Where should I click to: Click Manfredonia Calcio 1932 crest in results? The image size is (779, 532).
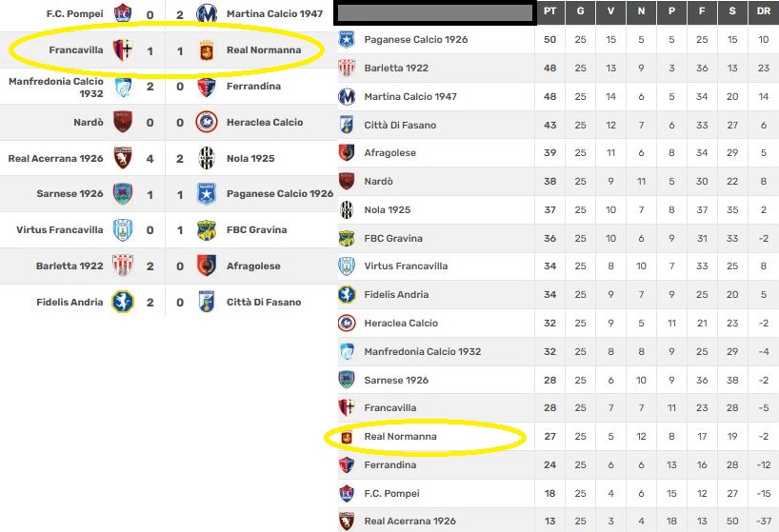click(x=123, y=87)
